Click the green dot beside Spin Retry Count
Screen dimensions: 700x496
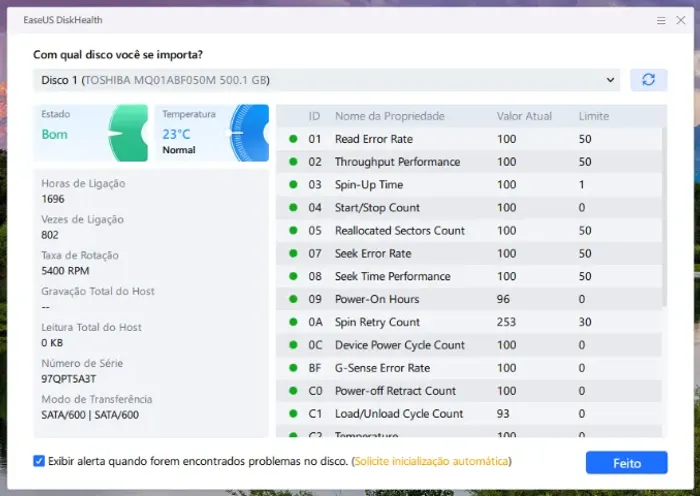point(293,322)
